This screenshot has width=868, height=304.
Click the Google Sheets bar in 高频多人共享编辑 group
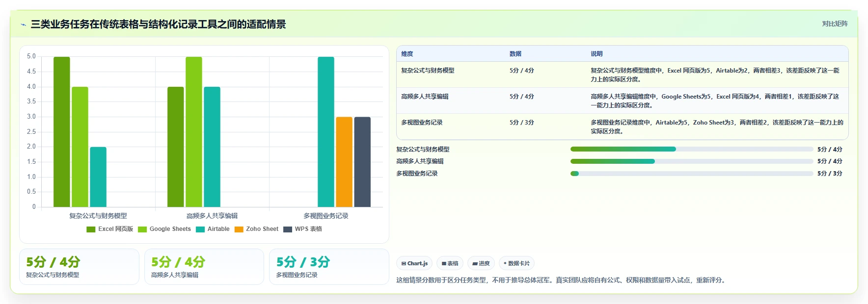click(194, 132)
